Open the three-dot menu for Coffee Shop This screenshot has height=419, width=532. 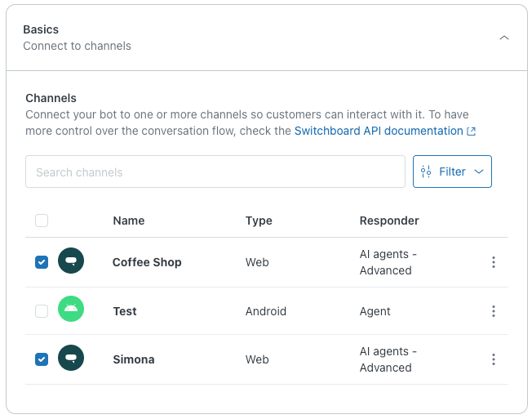point(493,262)
